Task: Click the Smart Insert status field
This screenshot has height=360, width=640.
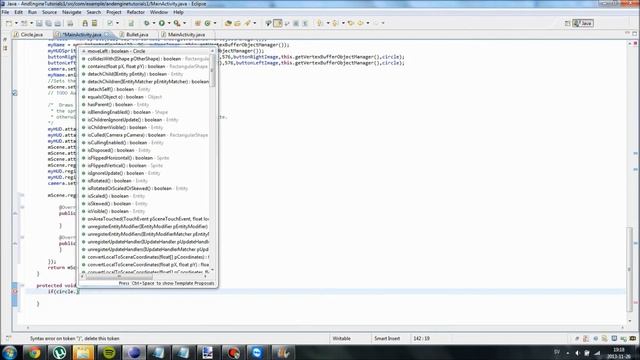Action: pyautogui.click(x=387, y=338)
